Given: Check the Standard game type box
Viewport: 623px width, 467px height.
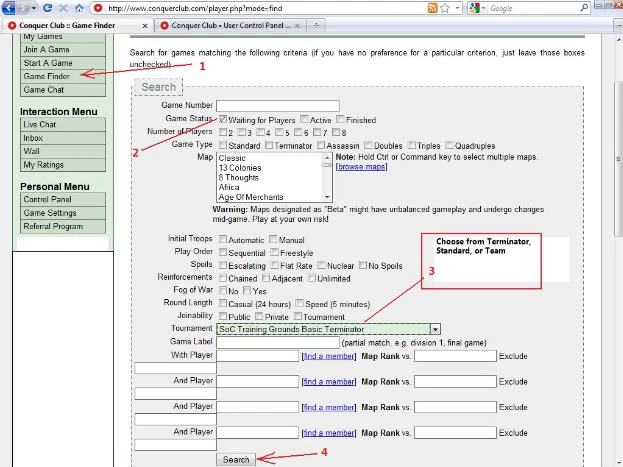Looking at the screenshot, I should coord(223,145).
